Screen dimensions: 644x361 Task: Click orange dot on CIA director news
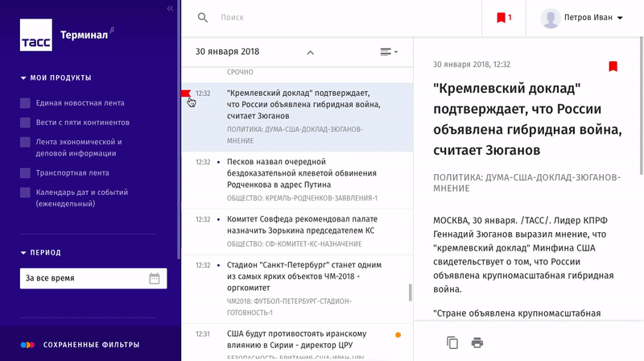(x=398, y=334)
